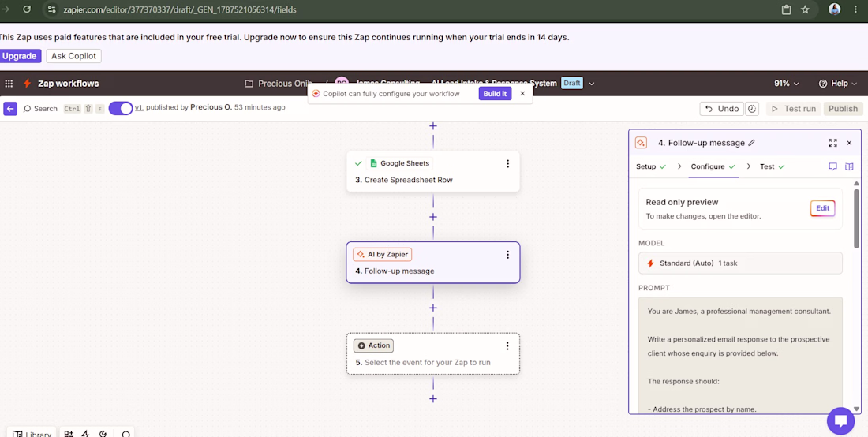Click the lightning bolt icon in bottom toolbar

click(86, 434)
